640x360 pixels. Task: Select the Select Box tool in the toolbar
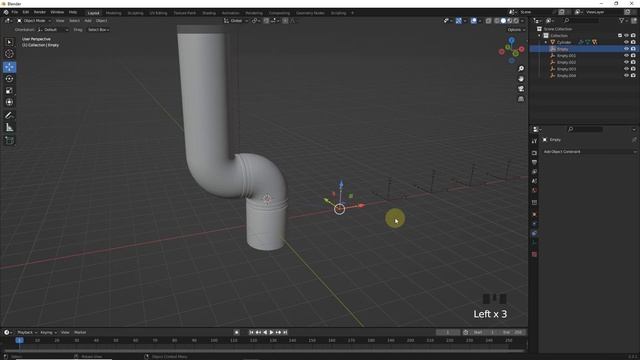[x=9, y=42]
